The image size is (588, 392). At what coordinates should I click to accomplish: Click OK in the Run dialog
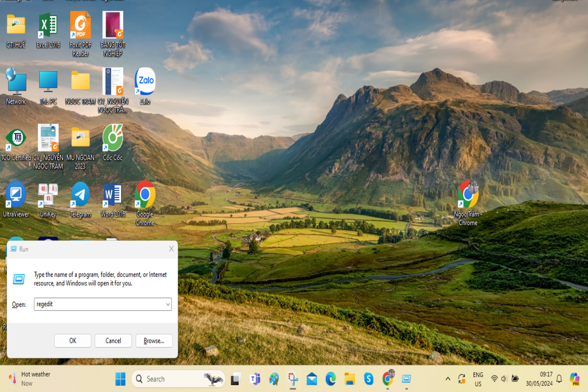point(73,341)
